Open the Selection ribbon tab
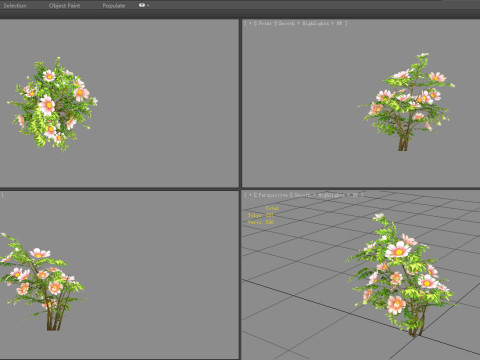 15,6
